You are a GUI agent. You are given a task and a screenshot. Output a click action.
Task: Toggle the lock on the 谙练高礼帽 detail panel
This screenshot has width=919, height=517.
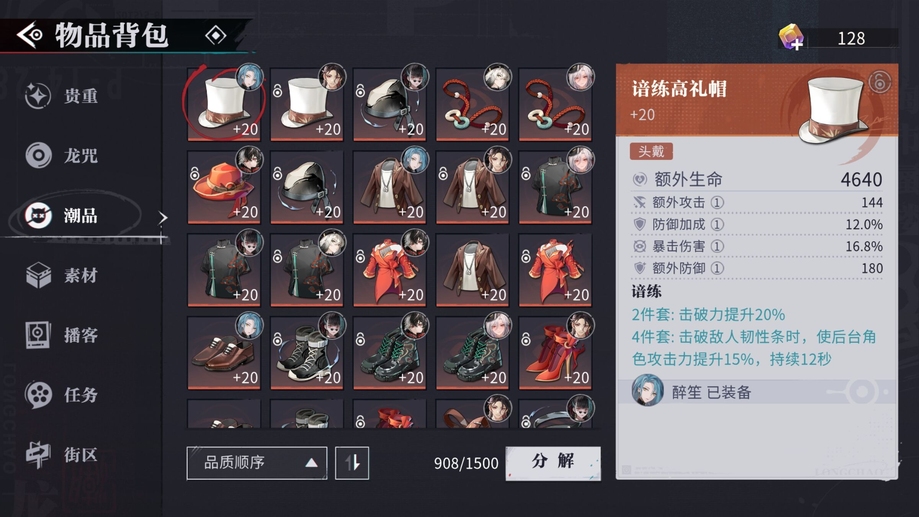[879, 81]
